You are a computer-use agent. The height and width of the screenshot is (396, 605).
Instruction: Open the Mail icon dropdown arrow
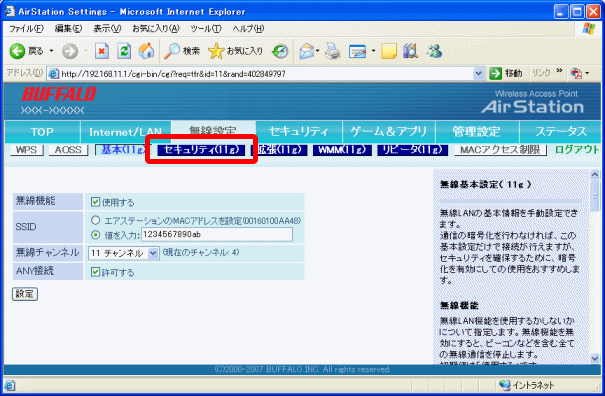point(318,51)
